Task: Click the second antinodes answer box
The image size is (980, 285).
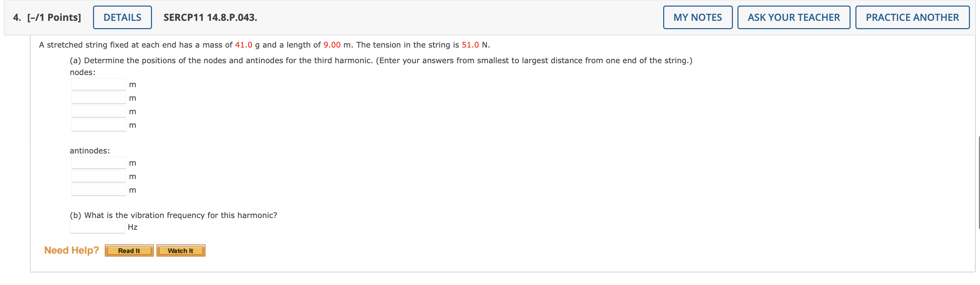Action: coord(98,176)
